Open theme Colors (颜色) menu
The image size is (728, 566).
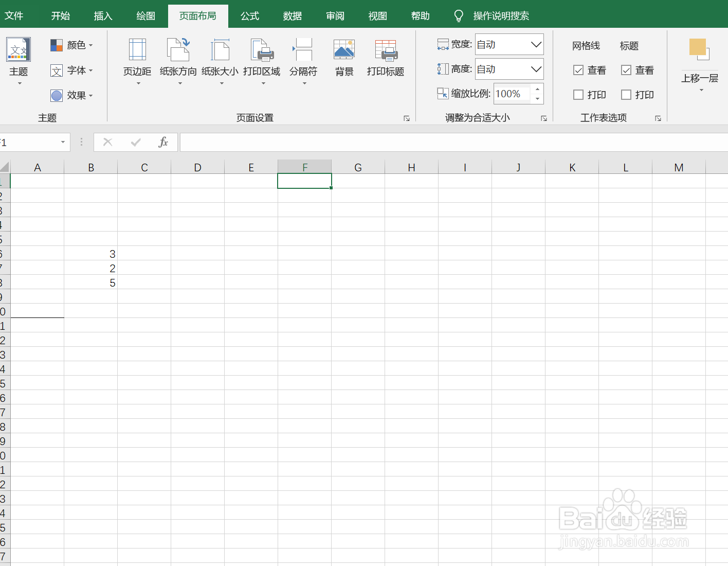71,45
